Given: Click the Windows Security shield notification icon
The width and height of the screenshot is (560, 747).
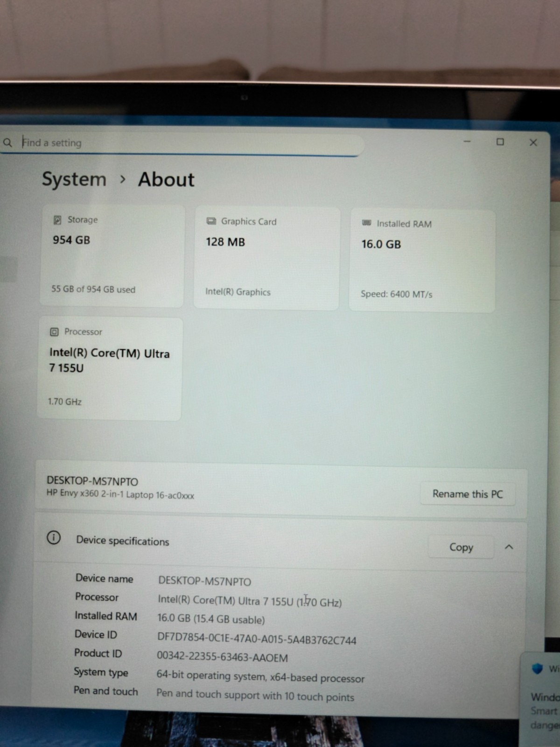Looking at the screenshot, I should coord(538,669).
